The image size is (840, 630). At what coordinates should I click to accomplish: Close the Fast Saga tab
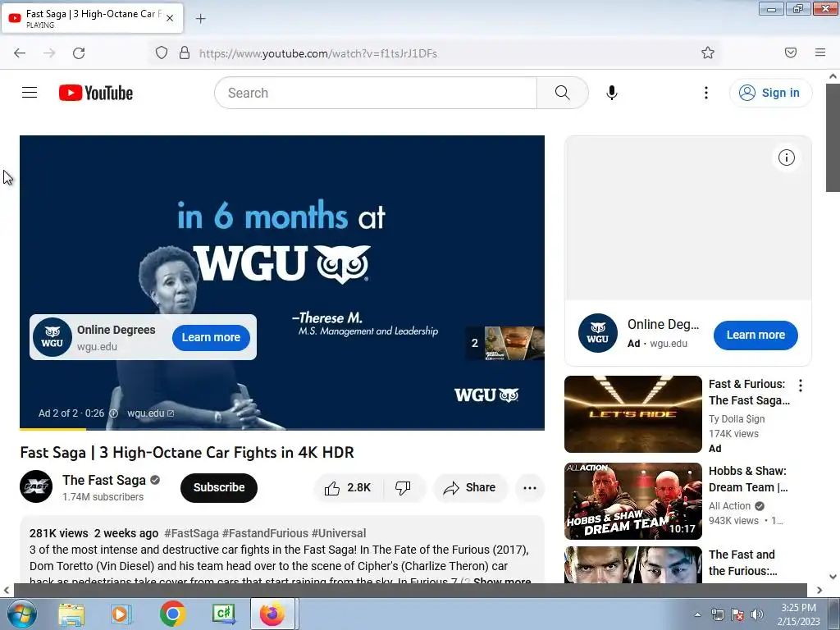[x=170, y=18]
